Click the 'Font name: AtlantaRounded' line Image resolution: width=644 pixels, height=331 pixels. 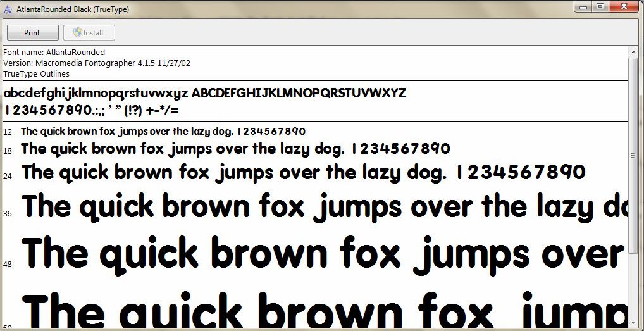[x=54, y=52]
